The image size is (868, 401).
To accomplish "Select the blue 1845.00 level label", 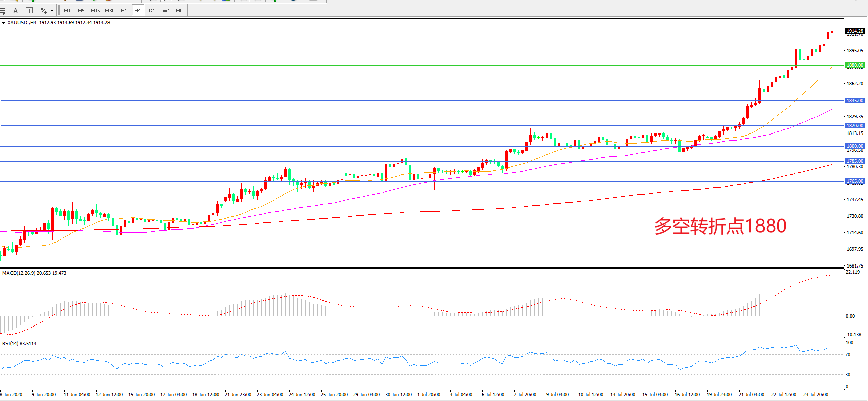I will click(x=855, y=101).
